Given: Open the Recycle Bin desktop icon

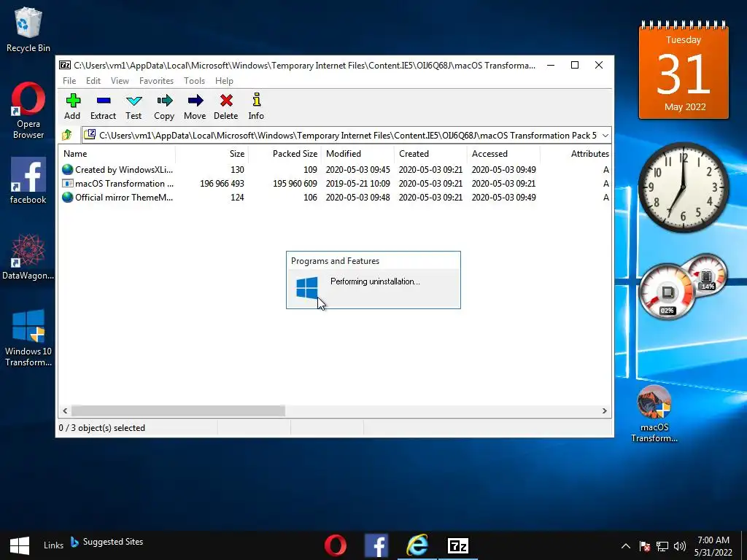Looking at the screenshot, I should [x=28, y=29].
